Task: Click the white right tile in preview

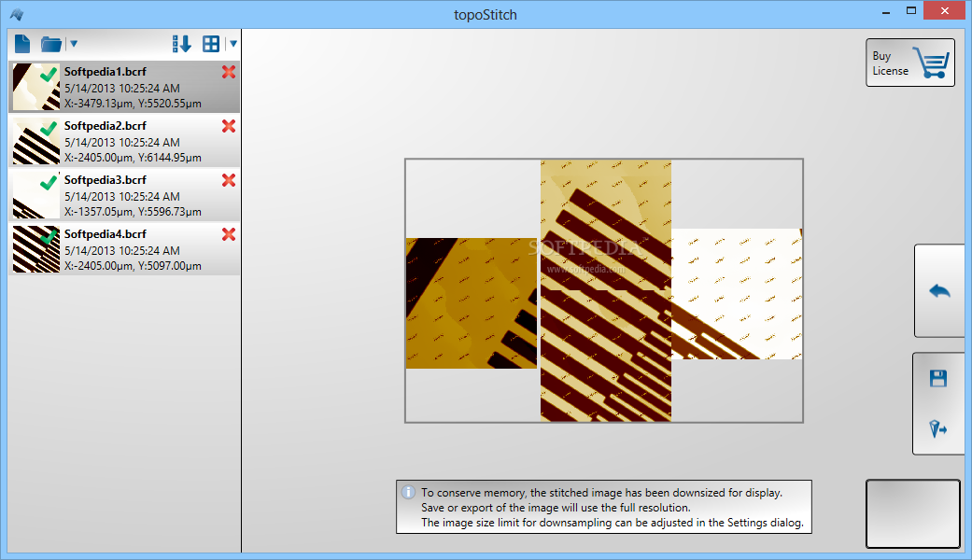Action: coord(737,294)
